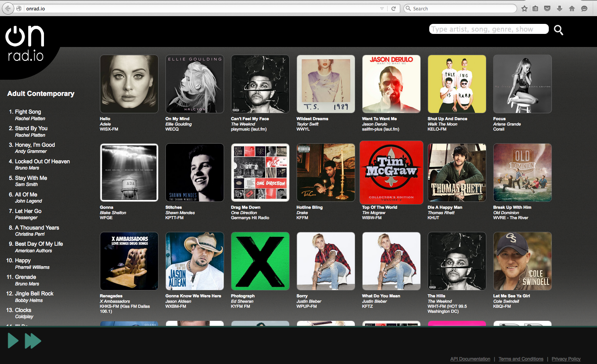Bookmark this page with the star icon
The image size is (597, 364).
point(524,8)
